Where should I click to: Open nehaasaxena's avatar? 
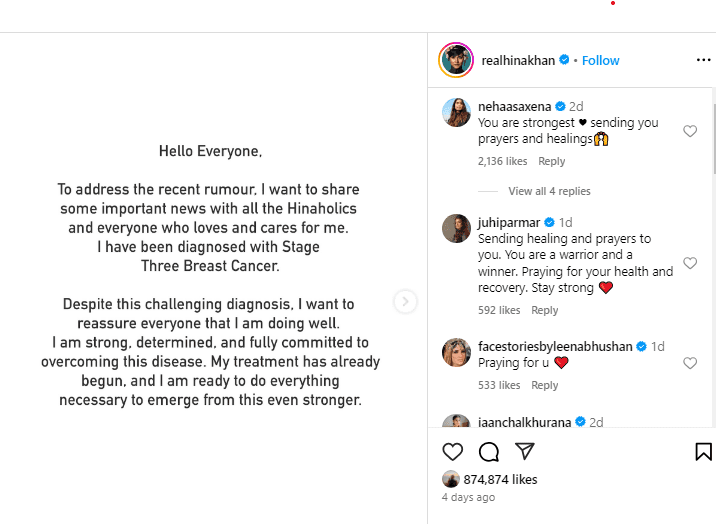click(x=456, y=113)
